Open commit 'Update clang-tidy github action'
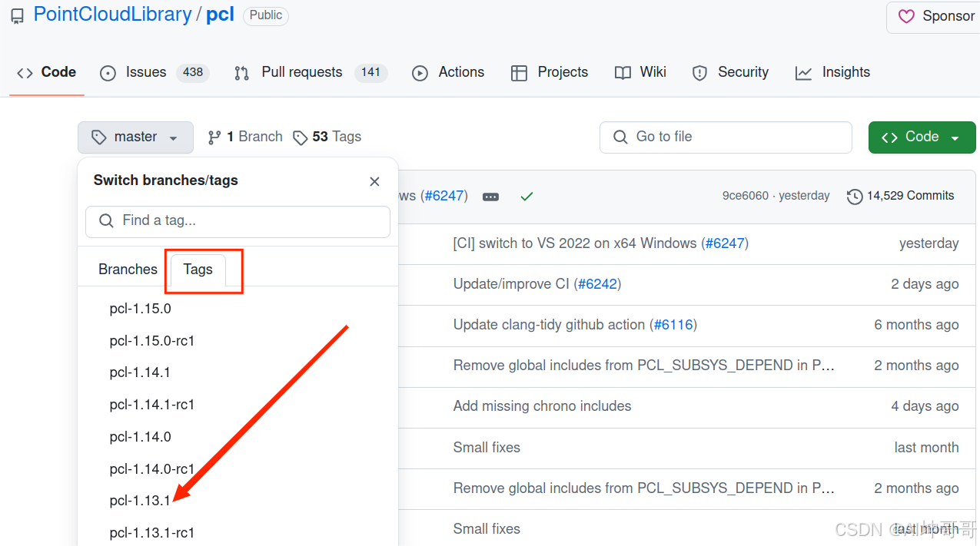 [549, 325]
